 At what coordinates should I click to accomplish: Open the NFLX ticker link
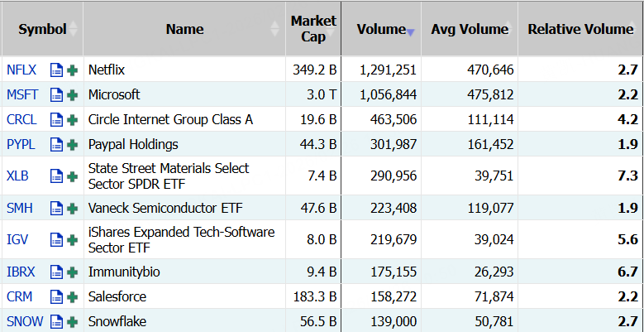21,70
